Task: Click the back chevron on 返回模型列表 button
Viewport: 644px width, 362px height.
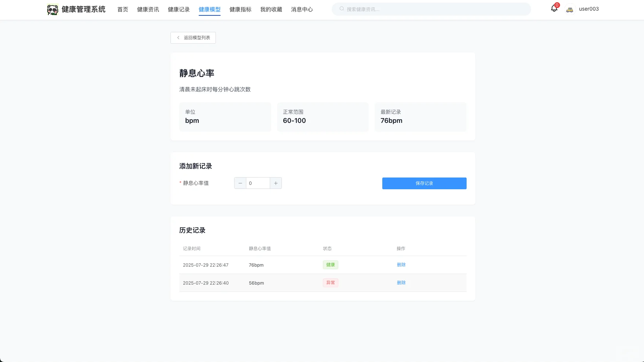Action: click(x=179, y=37)
